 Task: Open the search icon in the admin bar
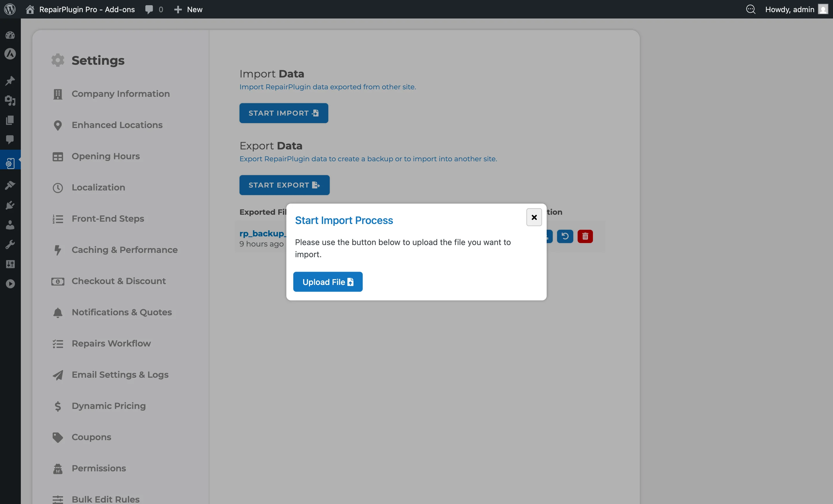751,9
